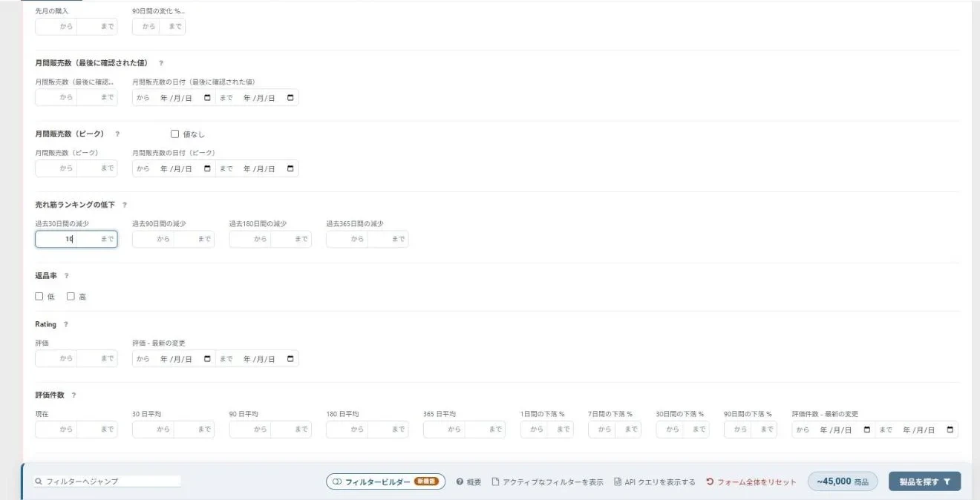Click the funnel icon on 製品を探す
Image resolution: width=980 pixels, height=500 pixels.
click(947, 481)
